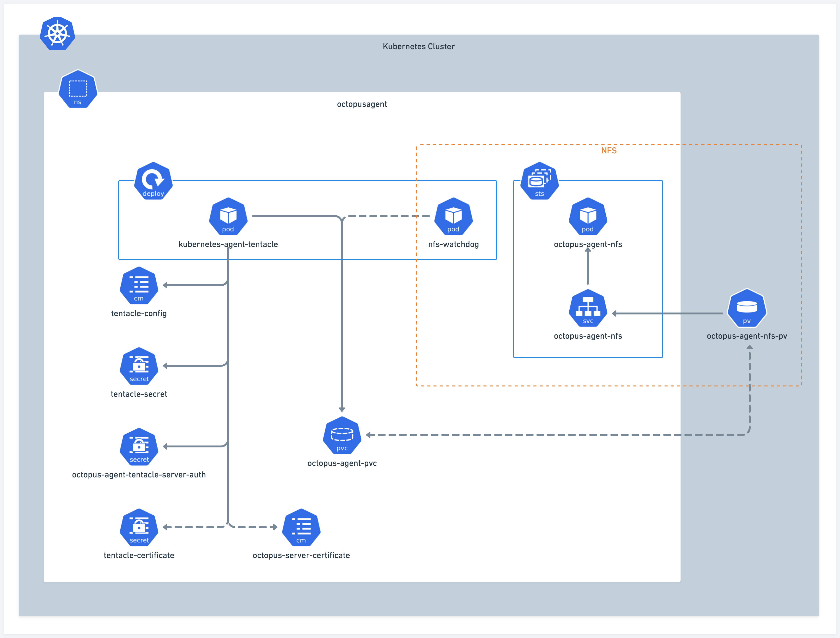Click octopus-agent-nfs label under the svc

tap(588, 336)
